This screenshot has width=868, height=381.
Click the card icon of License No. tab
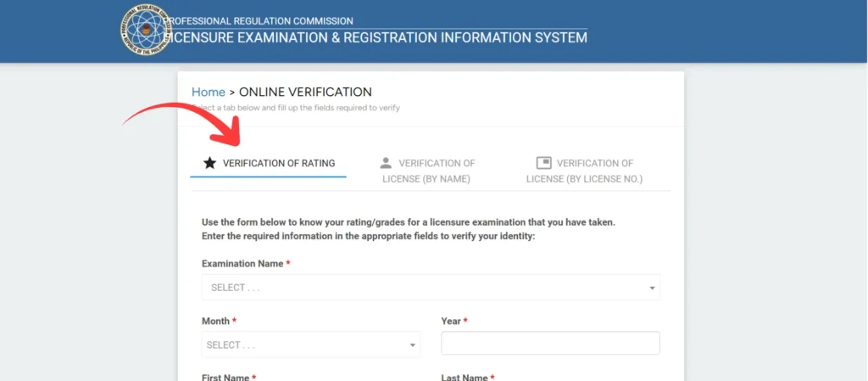(x=543, y=163)
